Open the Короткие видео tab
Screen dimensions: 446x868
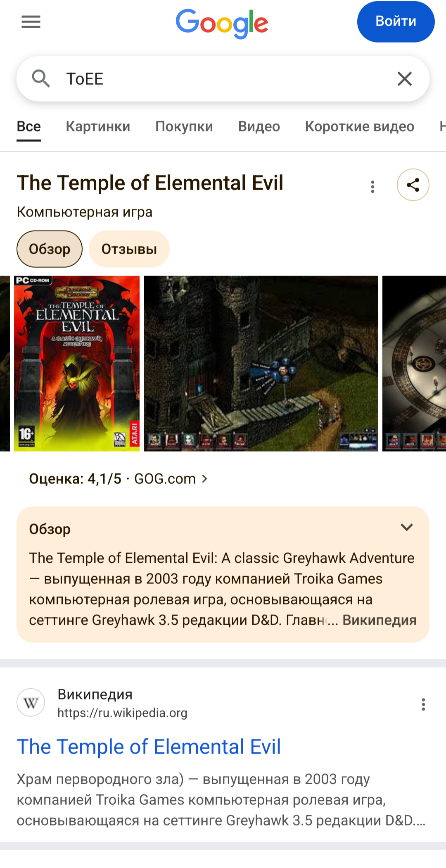360,126
